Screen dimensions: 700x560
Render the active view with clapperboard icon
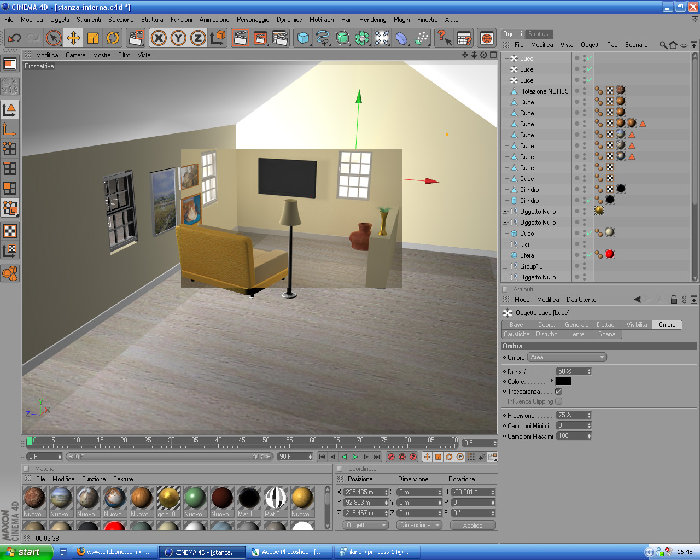(x=240, y=38)
